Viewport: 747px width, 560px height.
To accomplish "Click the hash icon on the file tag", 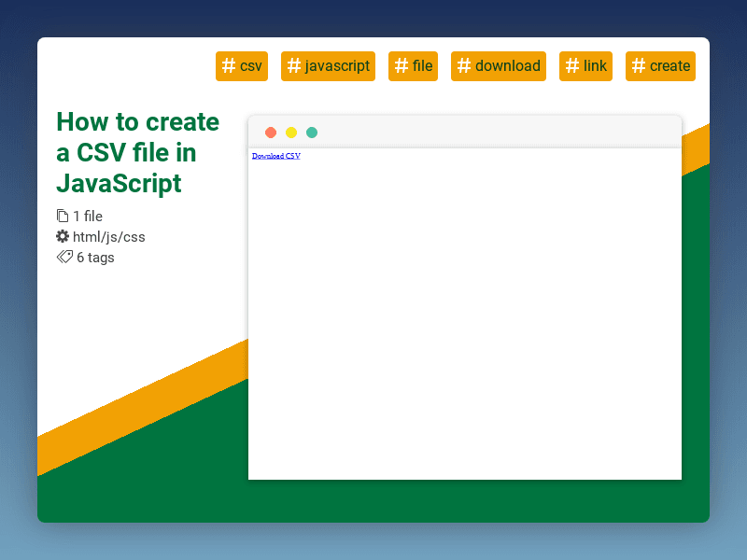I will click(x=400, y=66).
